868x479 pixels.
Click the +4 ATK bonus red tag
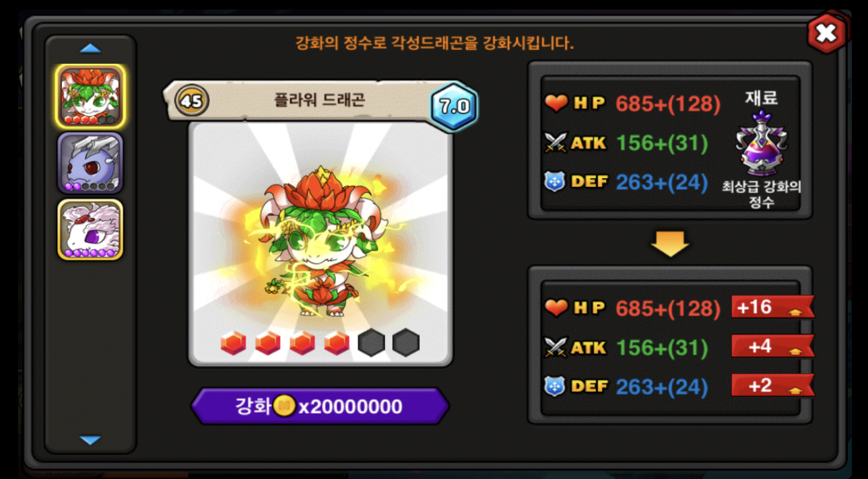pos(773,346)
